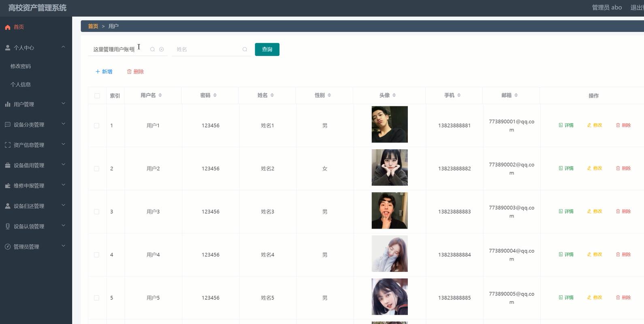Viewport: 644px width, 324px height.
Task: Check the row for 用户3
Action: (x=96, y=212)
